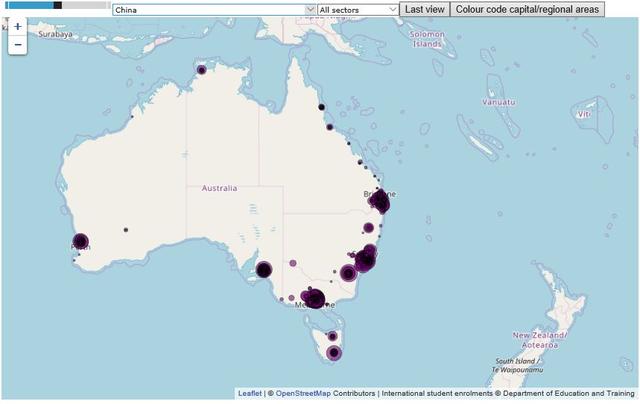The image size is (640, 404).
Task: Click the Australia map label
Action: point(219,188)
